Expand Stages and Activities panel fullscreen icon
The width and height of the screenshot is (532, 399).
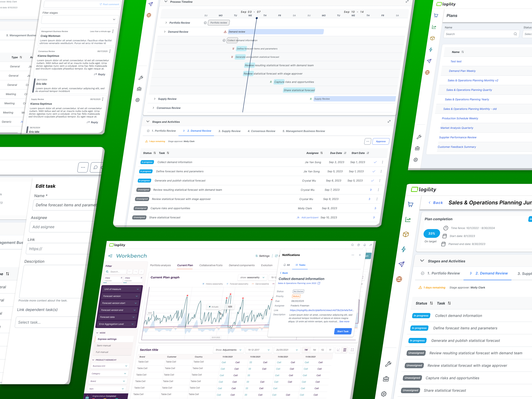(389, 122)
